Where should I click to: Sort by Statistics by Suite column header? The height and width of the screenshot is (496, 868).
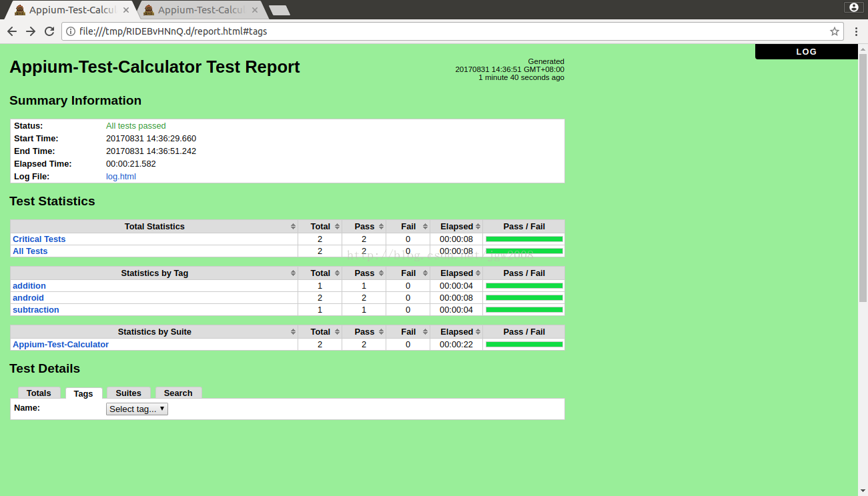click(154, 332)
